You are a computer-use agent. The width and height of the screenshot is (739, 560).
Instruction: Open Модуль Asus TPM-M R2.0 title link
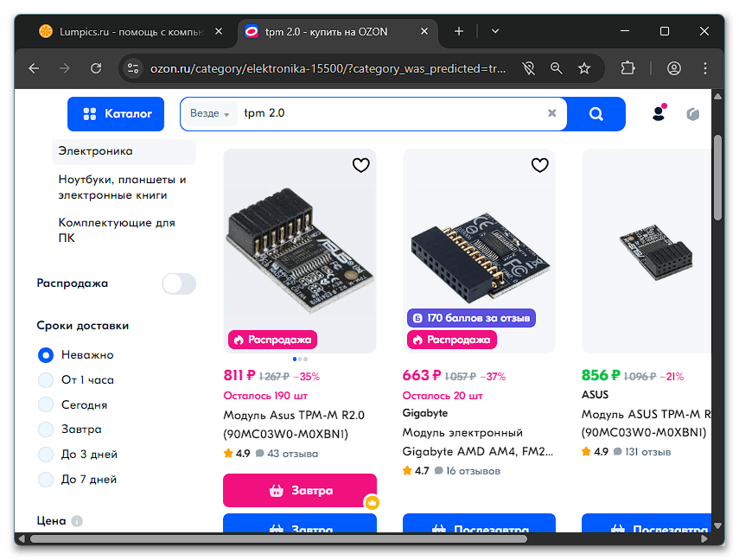point(294,424)
